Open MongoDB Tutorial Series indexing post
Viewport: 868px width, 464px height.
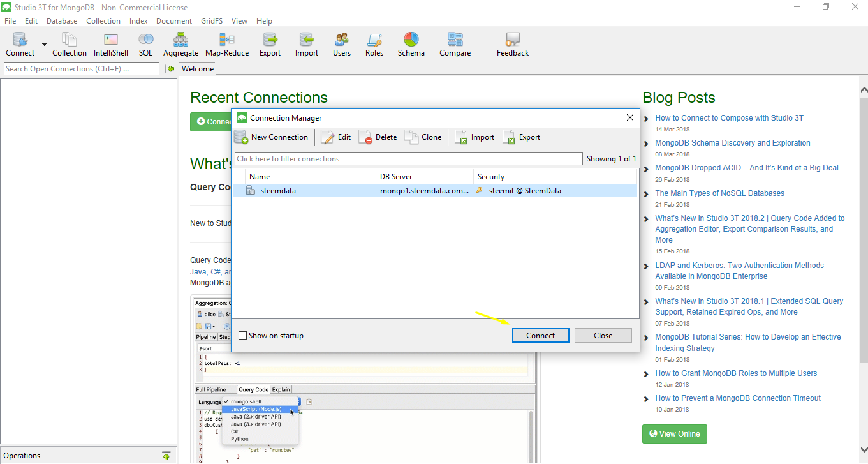(748, 342)
